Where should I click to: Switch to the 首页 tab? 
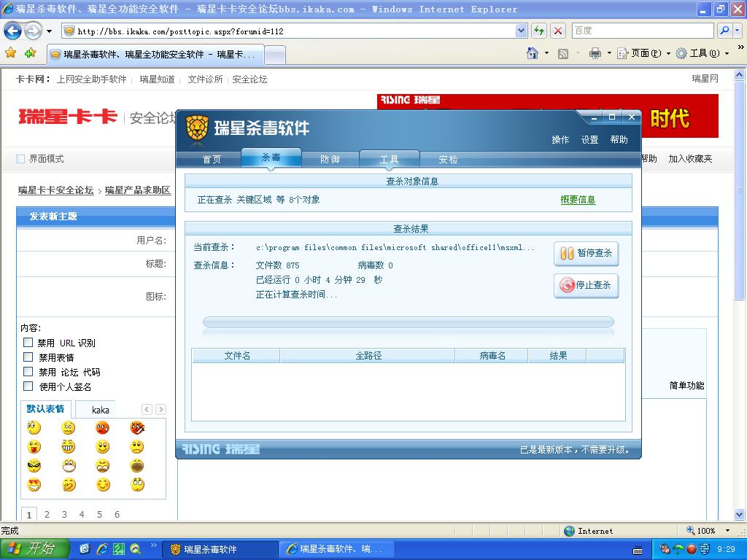click(x=212, y=159)
